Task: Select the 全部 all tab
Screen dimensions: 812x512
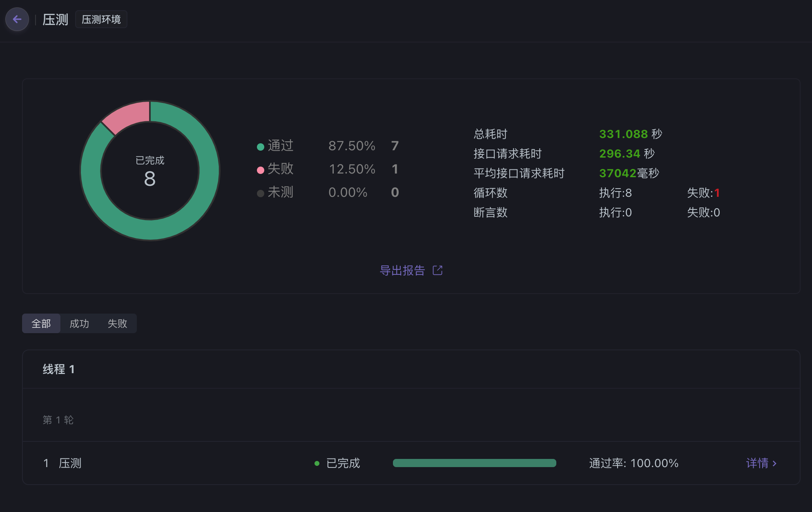Action: click(41, 323)
